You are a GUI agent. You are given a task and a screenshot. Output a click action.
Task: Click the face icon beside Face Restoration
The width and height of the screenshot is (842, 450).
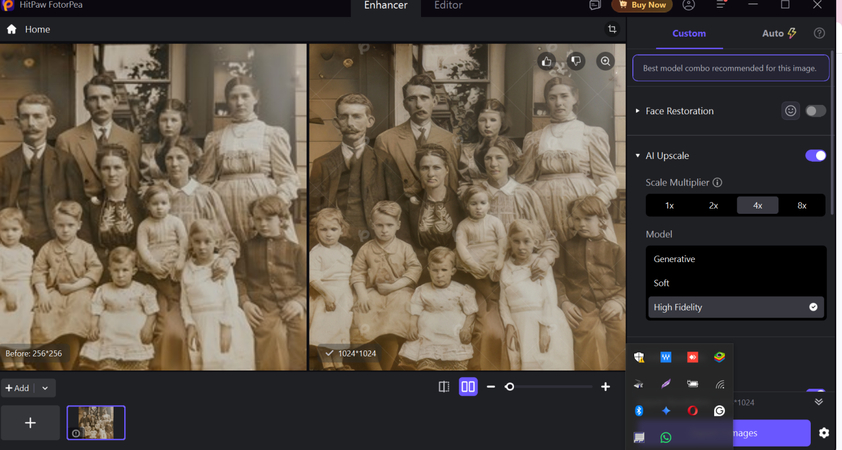tap(790, 111)
